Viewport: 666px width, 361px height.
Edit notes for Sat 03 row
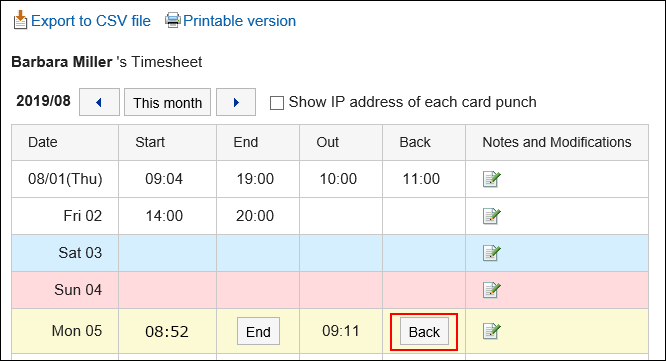pyautogui.click(x=492, y=253)
